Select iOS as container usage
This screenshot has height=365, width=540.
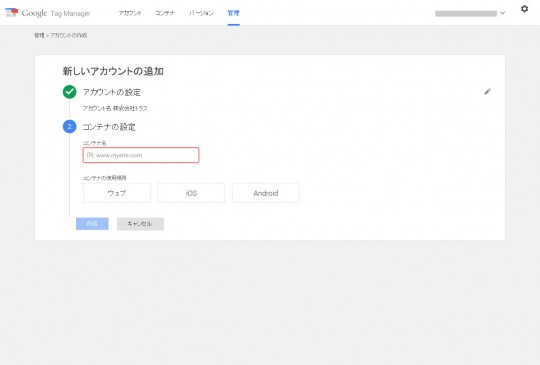191,193
